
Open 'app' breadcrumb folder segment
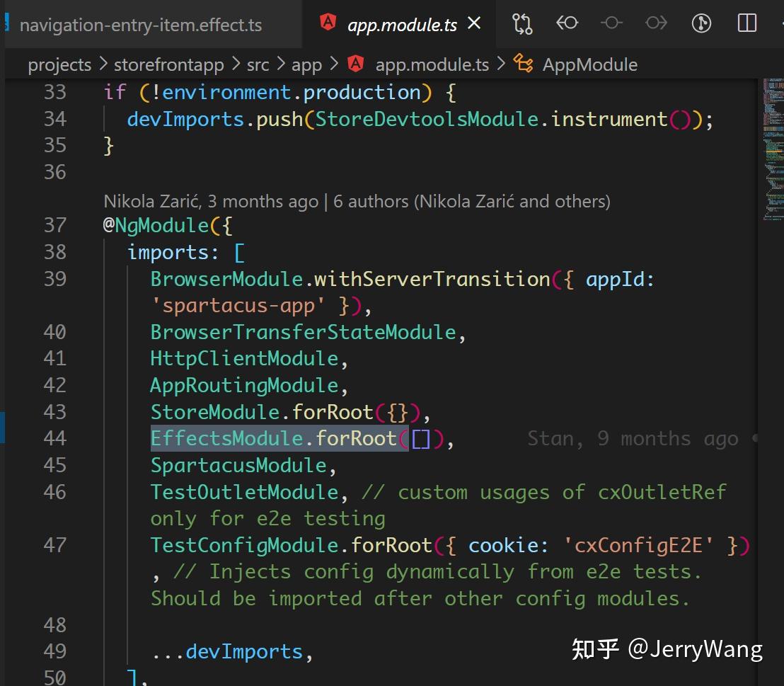click(x=306, y=65)
